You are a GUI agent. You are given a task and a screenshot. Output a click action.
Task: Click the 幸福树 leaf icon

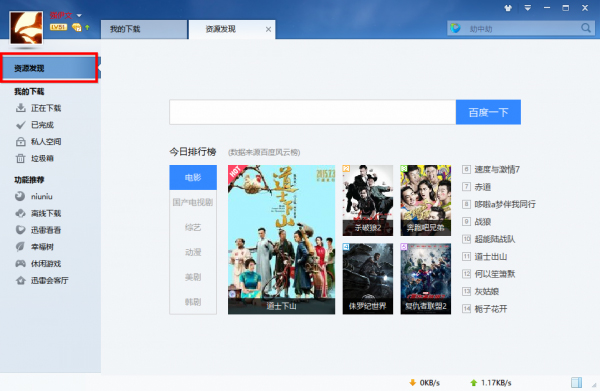click(x=20, y=247)
